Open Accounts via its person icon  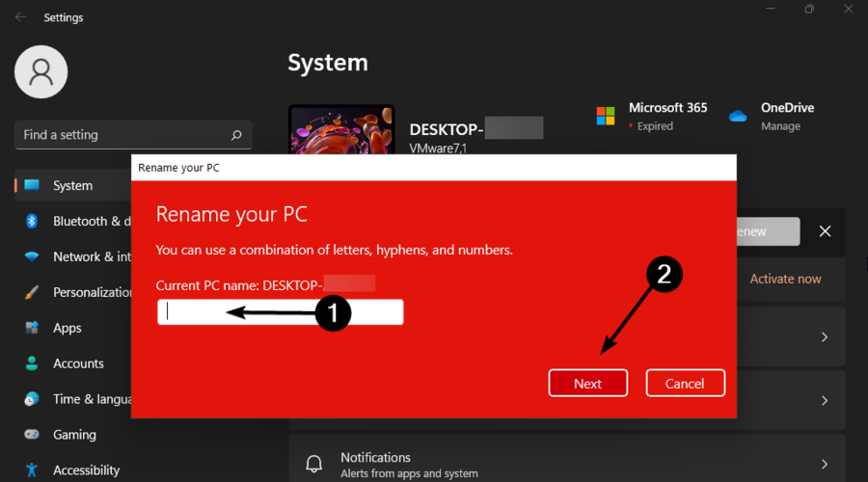(x=32, y=363)
